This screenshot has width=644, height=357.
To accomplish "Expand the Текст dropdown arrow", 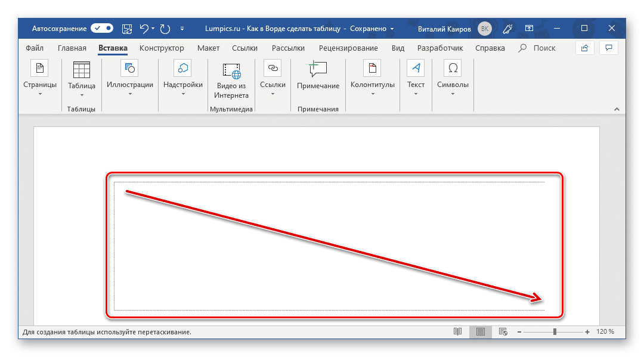I will click(416, 94).
